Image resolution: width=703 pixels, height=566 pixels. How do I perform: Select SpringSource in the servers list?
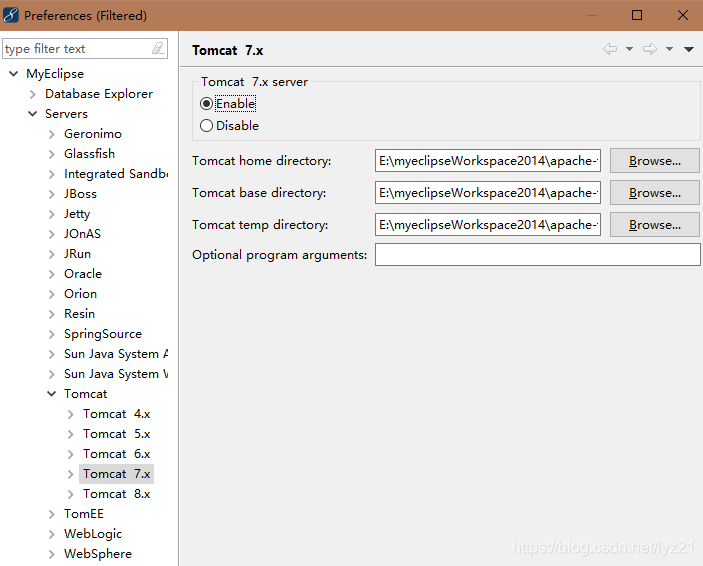(x=103, y=334)
